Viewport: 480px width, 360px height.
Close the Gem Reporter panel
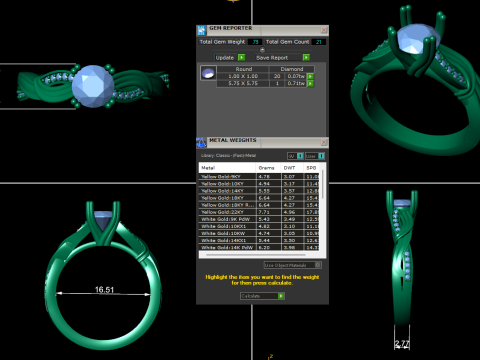pos(324,30)
